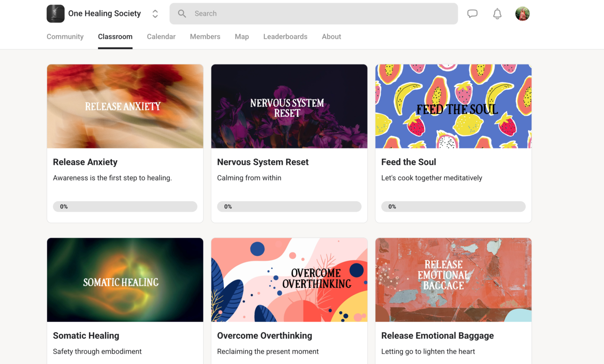Viewport: 604px width, 364px height.
Task: Switch to the Community tab
Action: [x=65, y=36]
